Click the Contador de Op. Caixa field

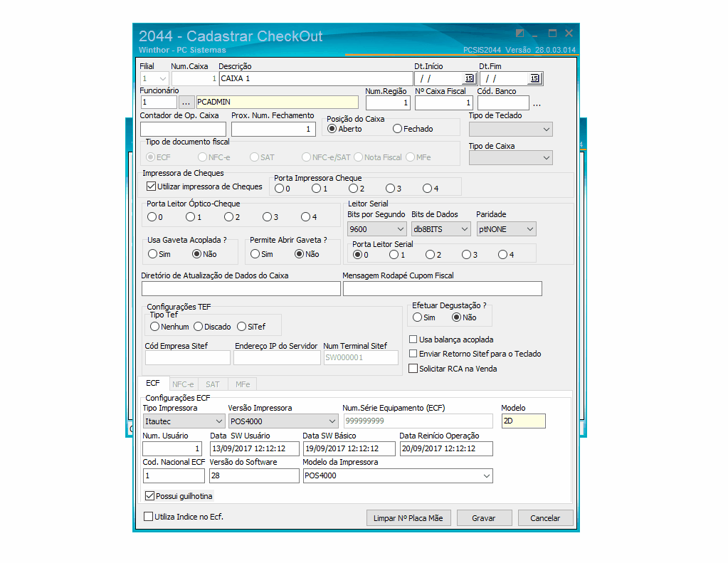tap(183, 129)
